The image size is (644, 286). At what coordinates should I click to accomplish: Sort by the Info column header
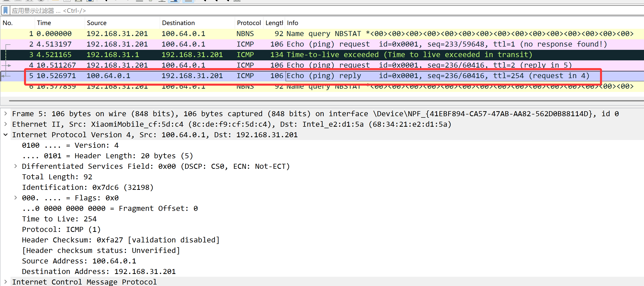(x=292, y=23)
